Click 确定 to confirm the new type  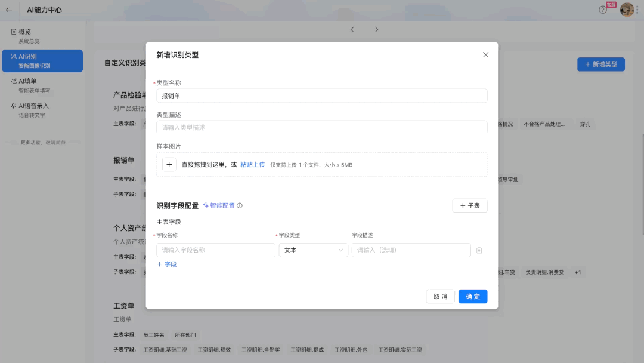click(x=473, y=297)
